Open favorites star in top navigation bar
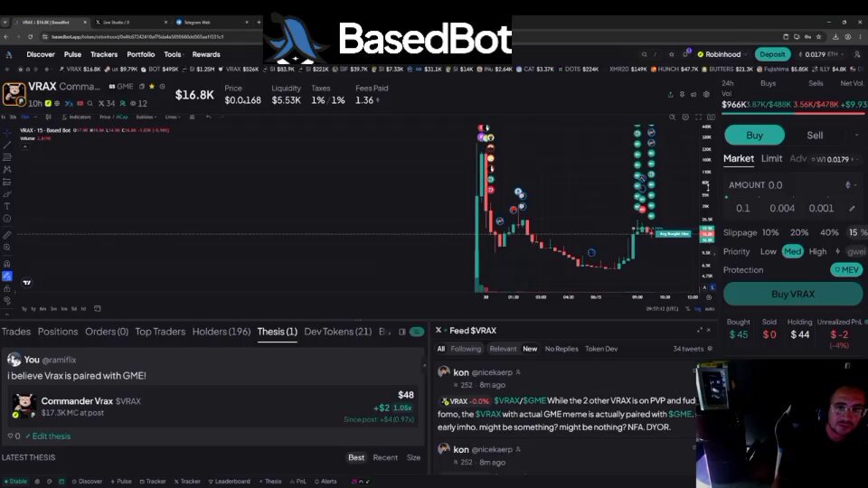The height and width of the screenshot is (488, 868). pos(672,54)
